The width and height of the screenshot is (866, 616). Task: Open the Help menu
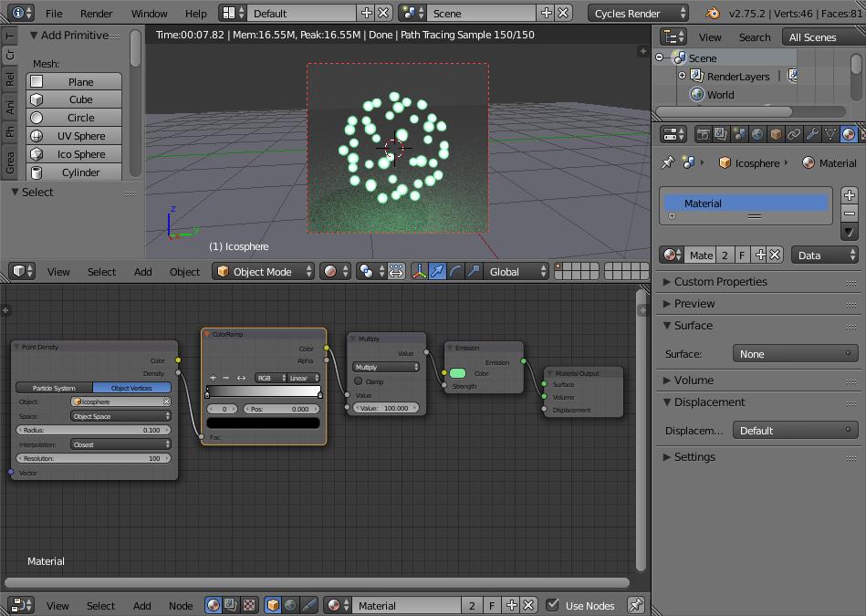pos(195,14)
